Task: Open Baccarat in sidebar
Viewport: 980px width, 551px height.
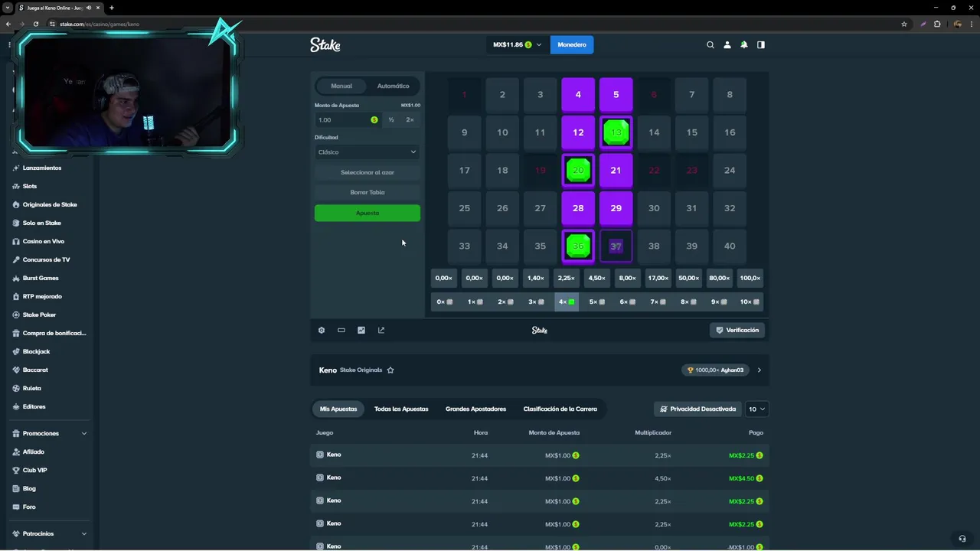Action: click(x=35, y=370)
